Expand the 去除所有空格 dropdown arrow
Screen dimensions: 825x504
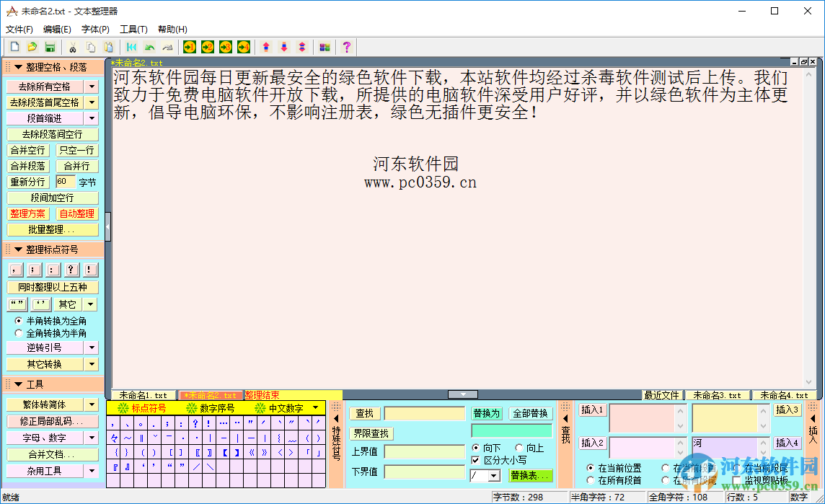tap(92, 86)
